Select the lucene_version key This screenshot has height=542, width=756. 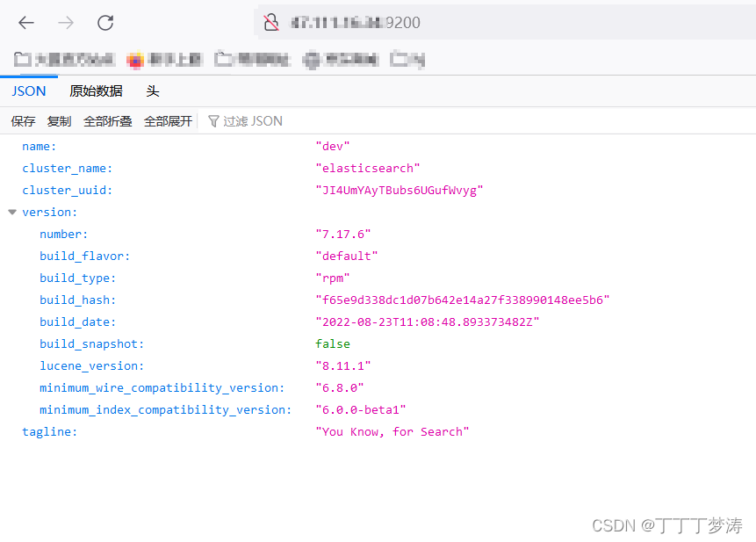91,366
